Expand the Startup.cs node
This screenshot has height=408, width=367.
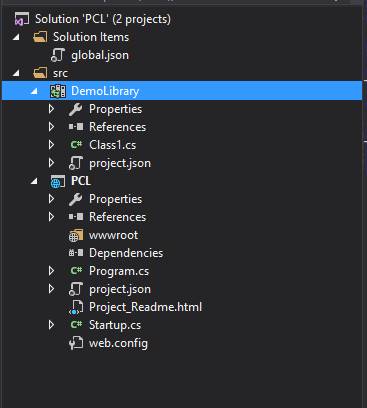coord(51,325)
